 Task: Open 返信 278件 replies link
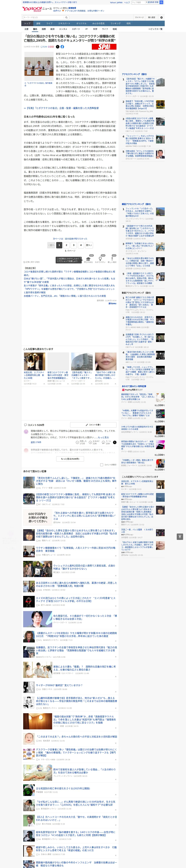tap(36, 442)
